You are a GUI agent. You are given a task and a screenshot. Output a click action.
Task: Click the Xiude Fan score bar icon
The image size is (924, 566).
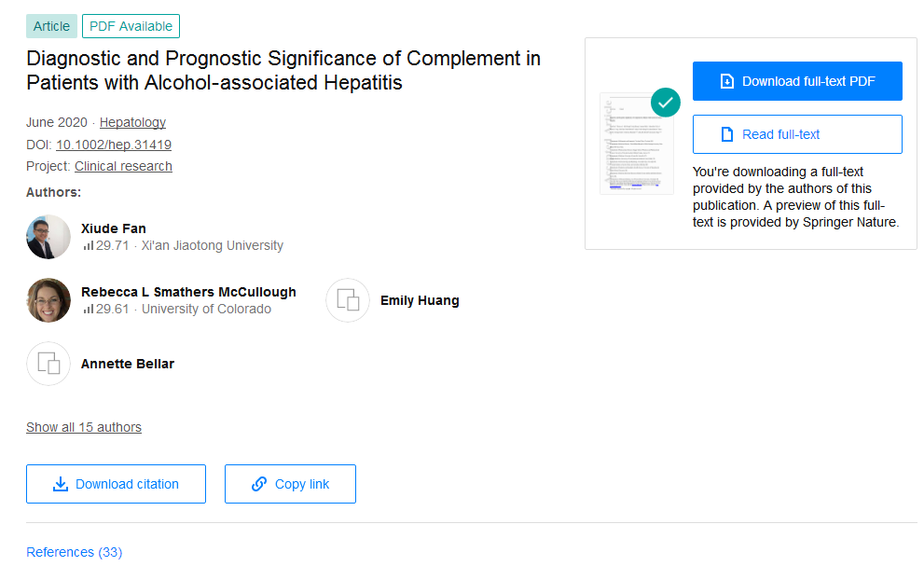89,246
